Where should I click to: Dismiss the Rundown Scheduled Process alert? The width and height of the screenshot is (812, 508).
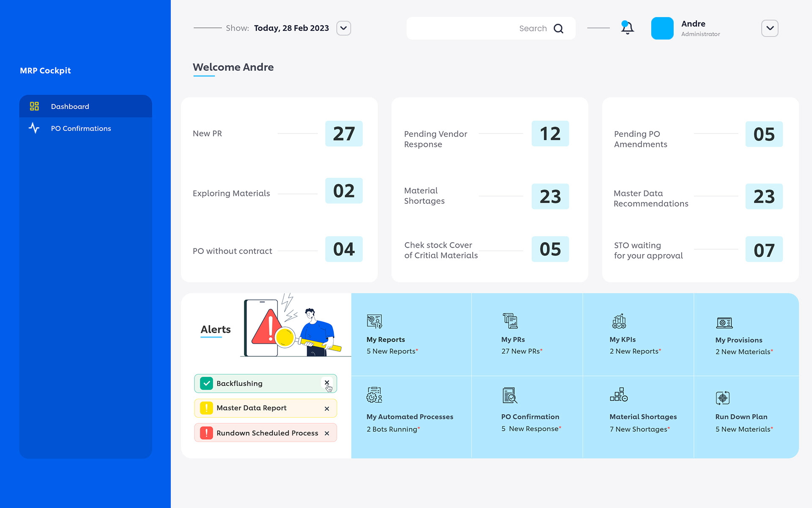click(x=326, y=433)
